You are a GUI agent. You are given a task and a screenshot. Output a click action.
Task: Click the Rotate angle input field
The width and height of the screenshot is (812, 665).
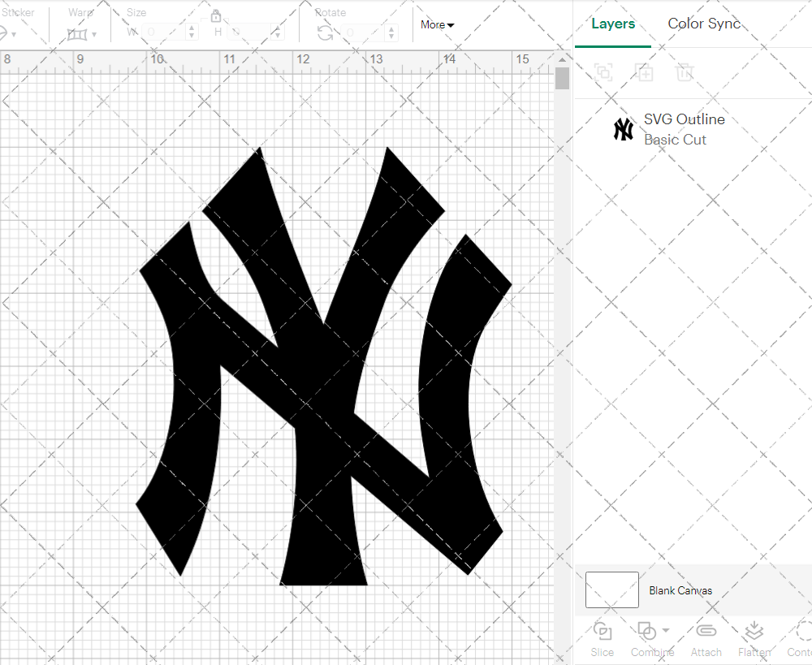(x=363, y=32)
